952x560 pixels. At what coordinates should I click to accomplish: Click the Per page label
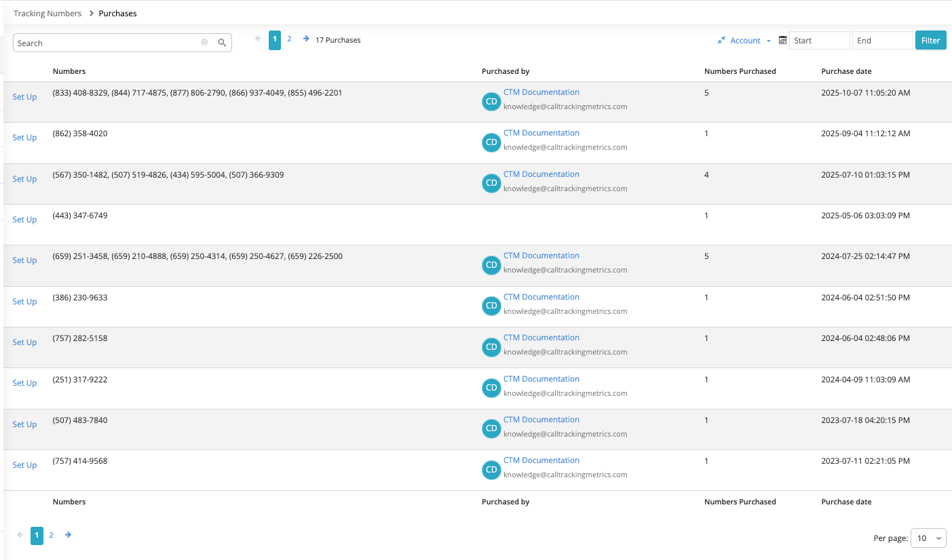coord(890,538)
